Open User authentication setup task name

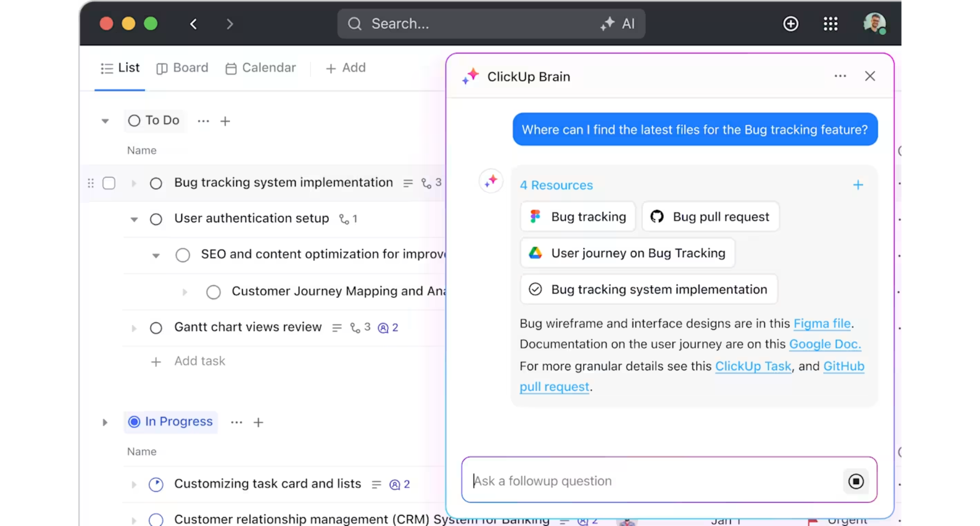pyautogui.click(x=252, y=218)
